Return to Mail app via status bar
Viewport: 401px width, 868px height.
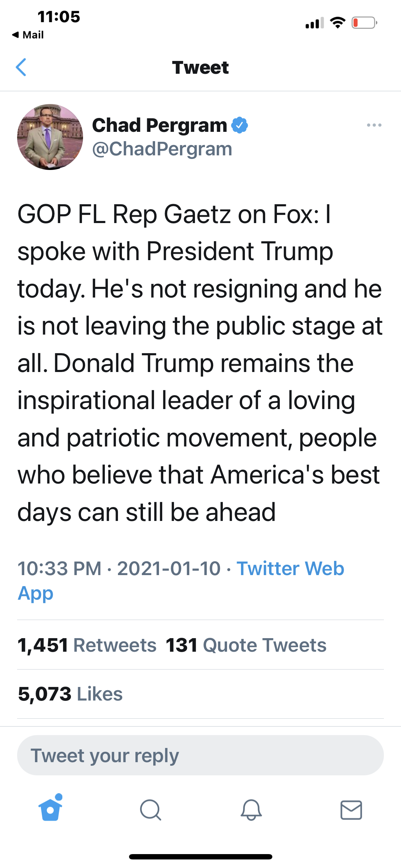pos(28,35)
